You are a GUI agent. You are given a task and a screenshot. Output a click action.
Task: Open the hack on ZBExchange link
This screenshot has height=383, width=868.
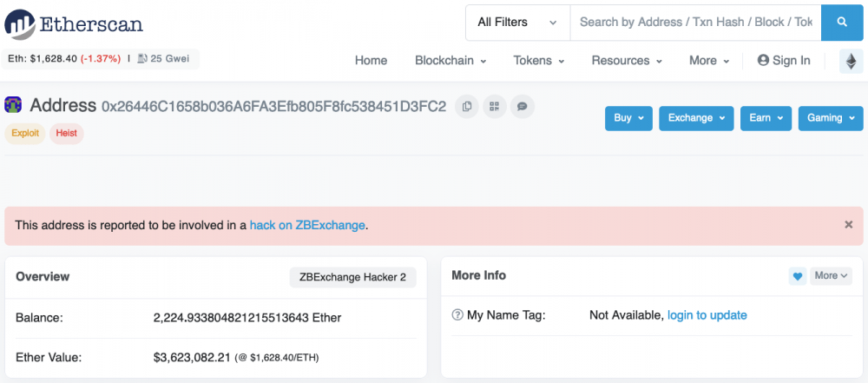307,225
